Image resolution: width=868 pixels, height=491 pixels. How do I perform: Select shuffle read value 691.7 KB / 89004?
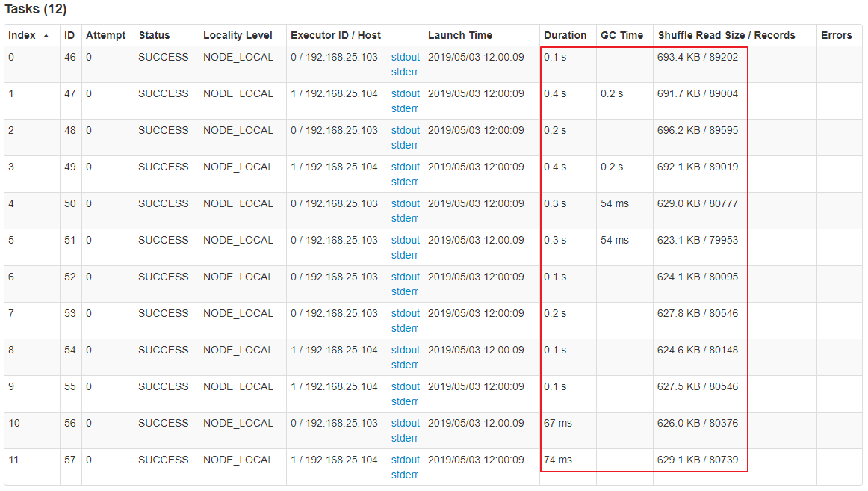point(698,93)
